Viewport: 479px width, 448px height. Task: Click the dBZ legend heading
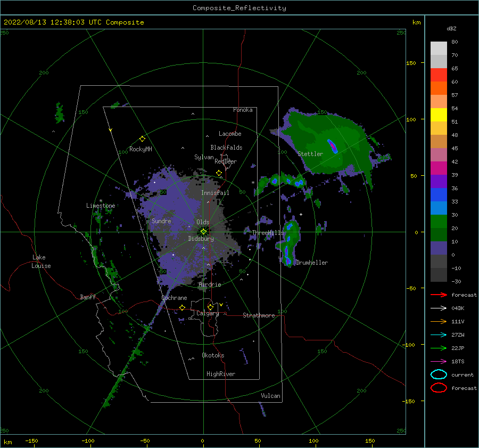[451, 28]
